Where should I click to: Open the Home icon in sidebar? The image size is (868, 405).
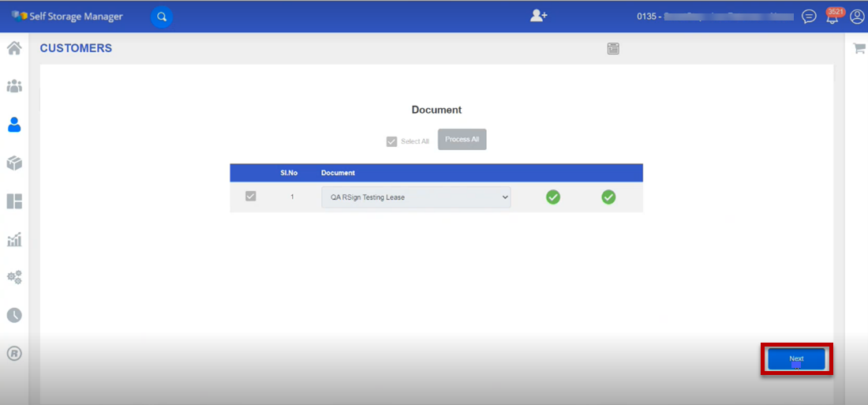(14, 48)
